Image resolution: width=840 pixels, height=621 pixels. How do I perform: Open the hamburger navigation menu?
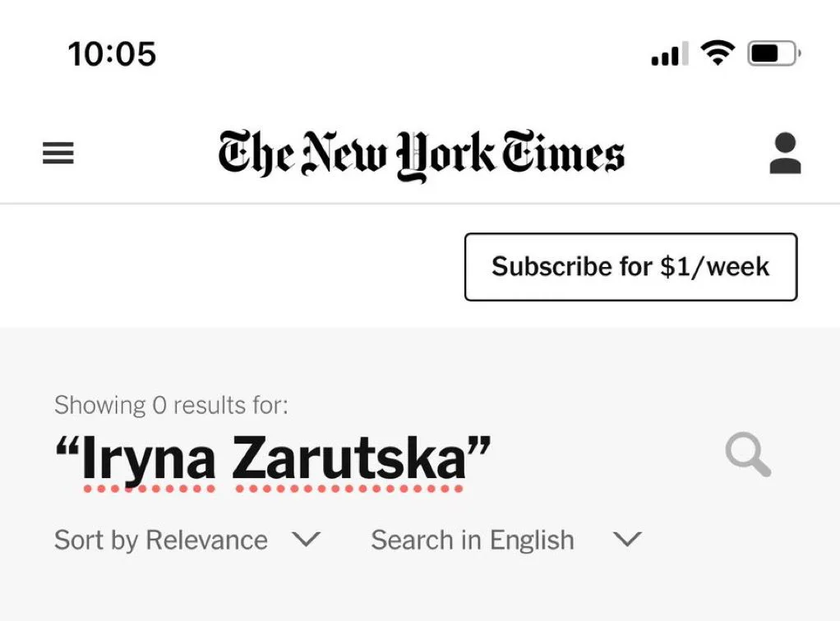(58, 153)
